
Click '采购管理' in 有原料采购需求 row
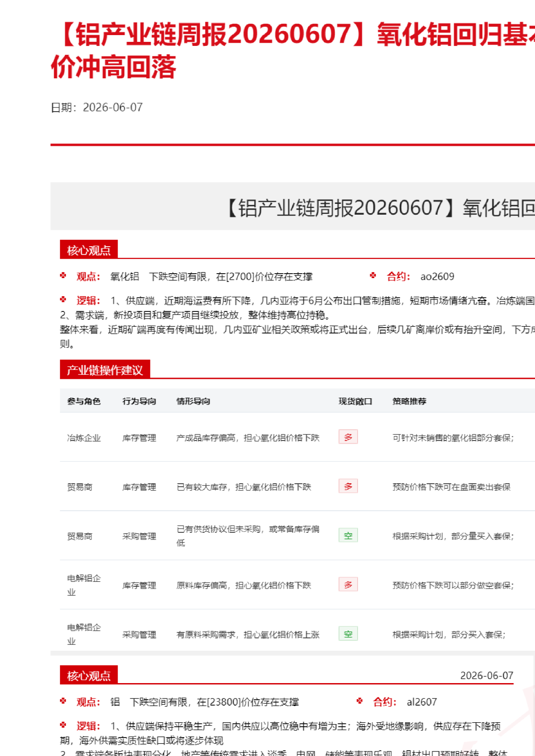[139, 634]
